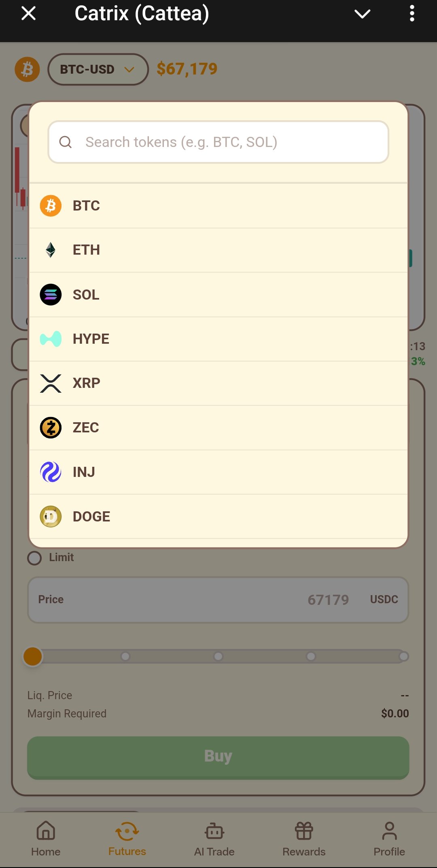Screen dimensions: 437x868
Task: Tap the Bitcoin coin icon in token list
Action: (x=51, y=206)
